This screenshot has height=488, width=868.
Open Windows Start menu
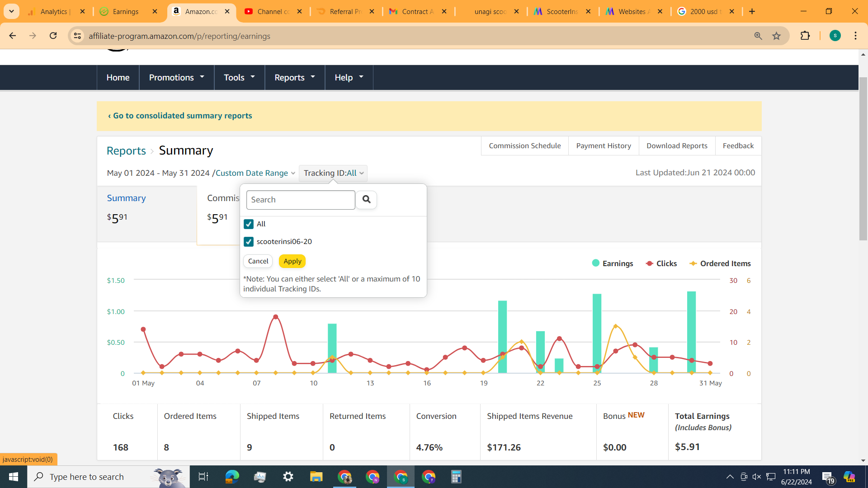(x=14, y=477)
